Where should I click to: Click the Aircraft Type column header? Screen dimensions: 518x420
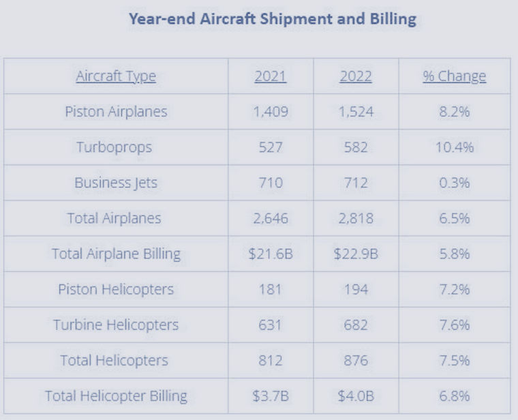click(x=116, y=76)
